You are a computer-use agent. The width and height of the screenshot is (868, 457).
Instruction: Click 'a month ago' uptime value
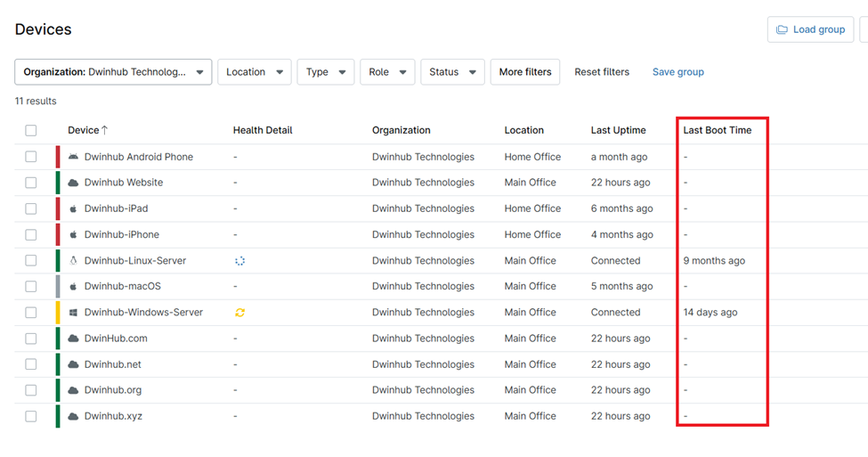point(619,157)
